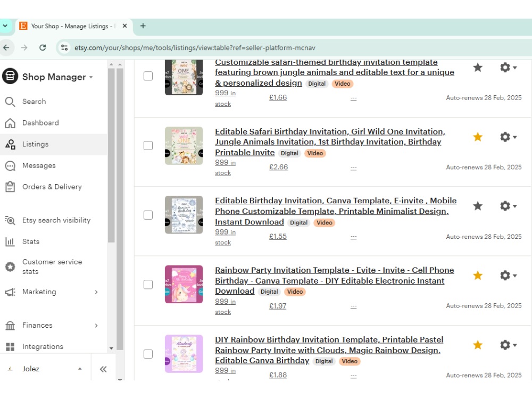Click the Messages speech bubble icon
This screenshot has height=399, width=532.
(10, 166)
